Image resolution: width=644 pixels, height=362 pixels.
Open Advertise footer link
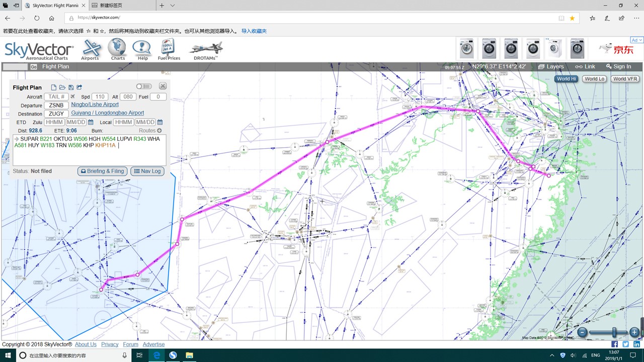pyautogui.click(x=153, y=344)
